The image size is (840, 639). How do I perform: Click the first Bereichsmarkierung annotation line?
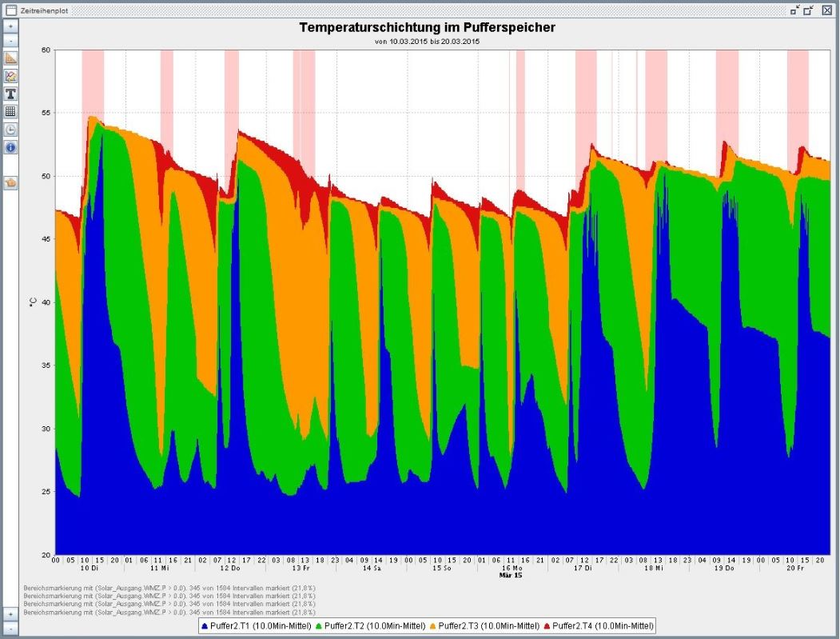coord(169,588)
